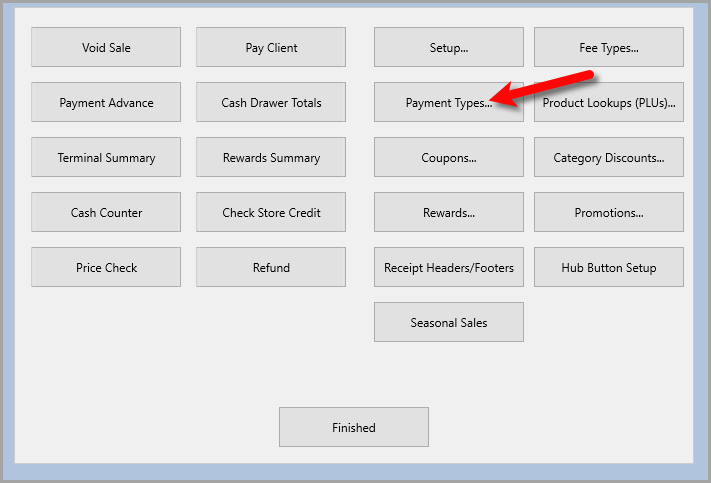Click the Void Sale button
Image resolution: width=711 pixels, height=483 pixels.
(106, 47)
